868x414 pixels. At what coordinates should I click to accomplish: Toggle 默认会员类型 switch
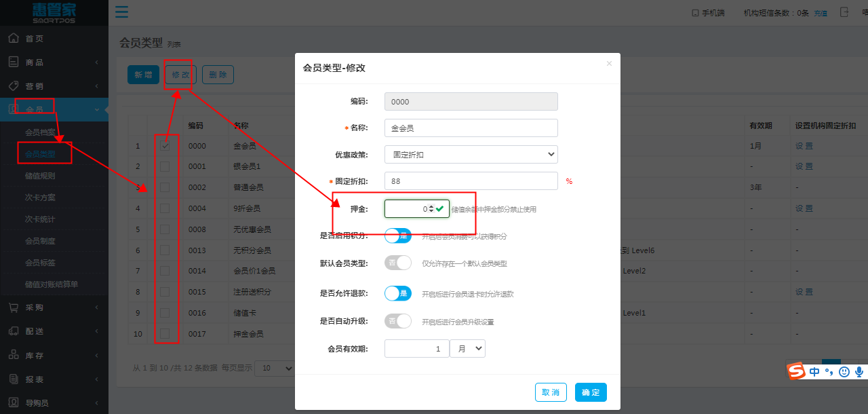[398, 263]
